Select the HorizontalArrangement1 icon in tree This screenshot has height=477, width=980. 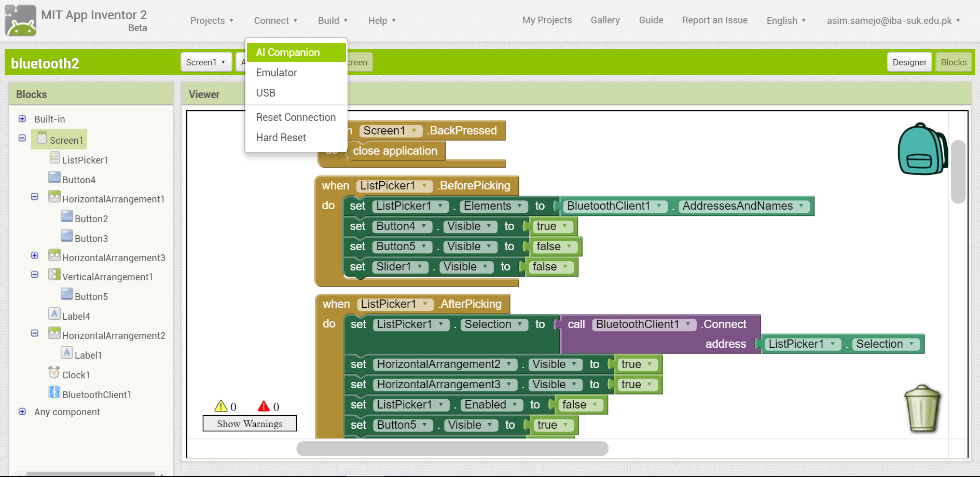tap(54, 197)
